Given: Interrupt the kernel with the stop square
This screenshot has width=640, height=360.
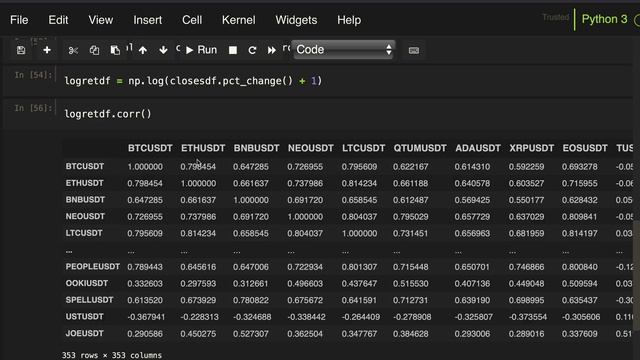Looking at the screenshot, I should (233, 50).
